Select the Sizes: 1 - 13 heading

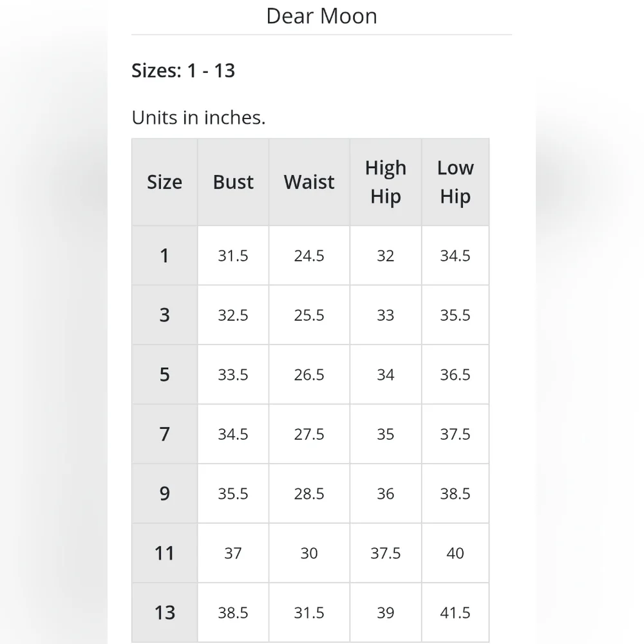click(183, 70)
